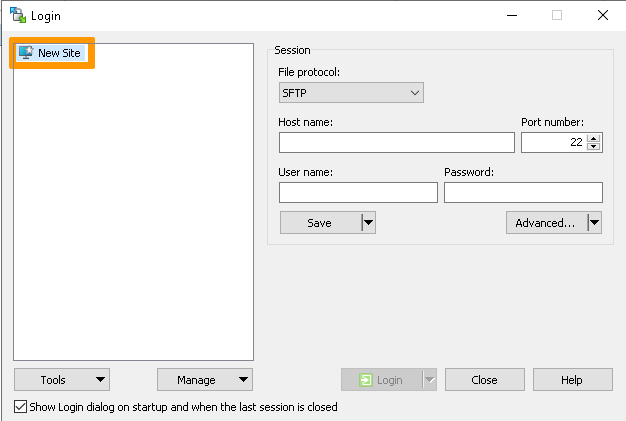The image size is (626, 421).
Task: Increase port number with up arrow
Action: pyautogui.click(x=594, y=138)
